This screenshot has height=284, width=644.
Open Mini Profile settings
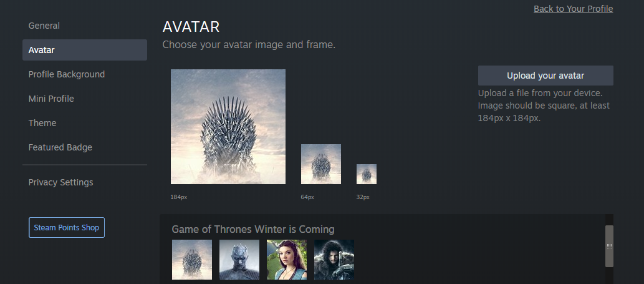[x=51, y=99]
